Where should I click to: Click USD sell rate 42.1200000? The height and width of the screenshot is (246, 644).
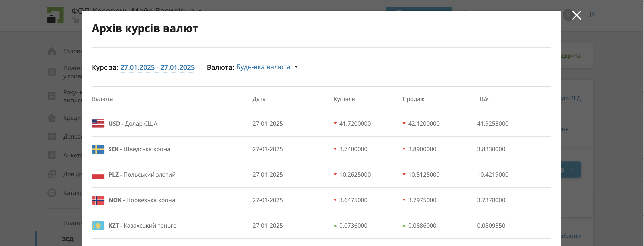click(x=424, y=123)
